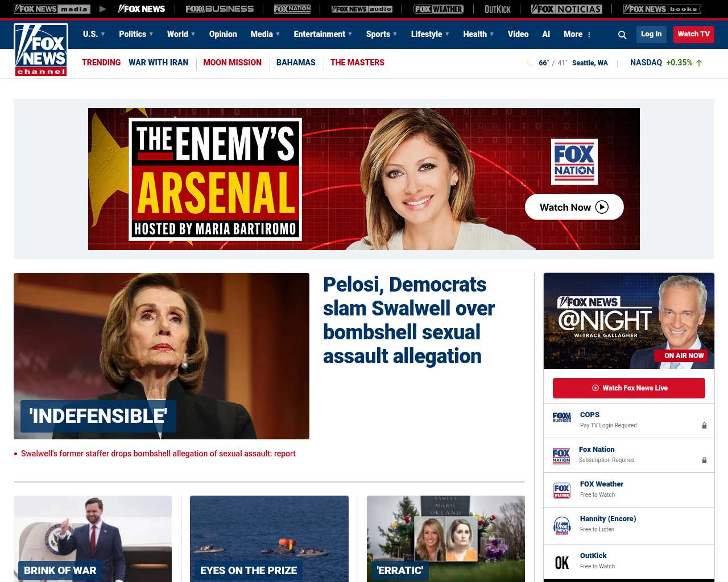
Task: Expand the Politics menu dropdown
Action: 136,34
